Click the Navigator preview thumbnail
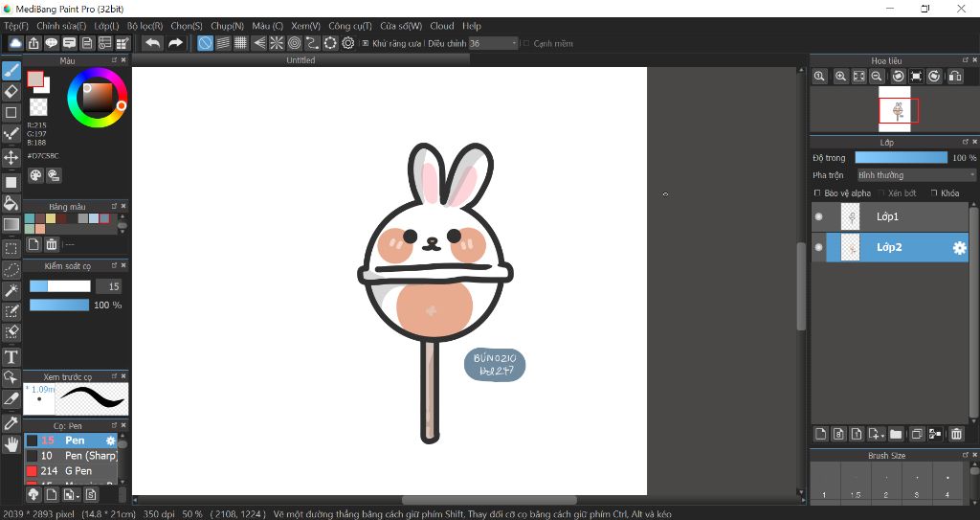This screenshot has width=980, height=520. click(895, 109)
